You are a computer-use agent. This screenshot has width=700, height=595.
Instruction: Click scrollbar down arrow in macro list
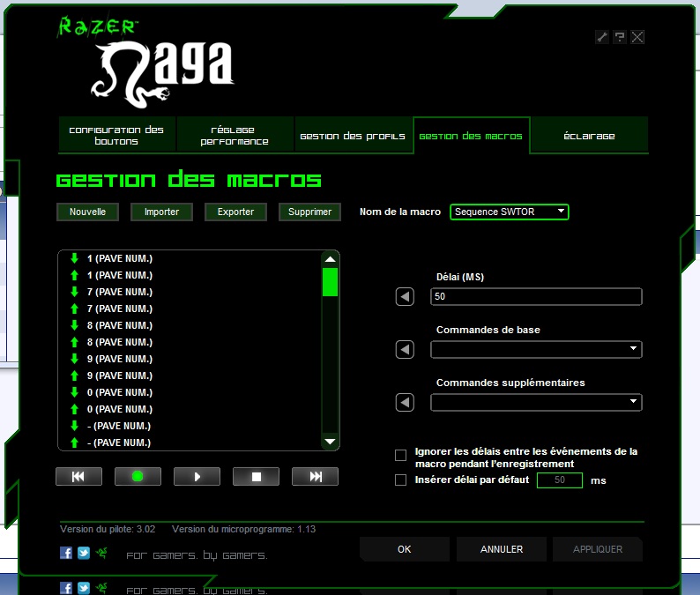(x=330, y=442)
